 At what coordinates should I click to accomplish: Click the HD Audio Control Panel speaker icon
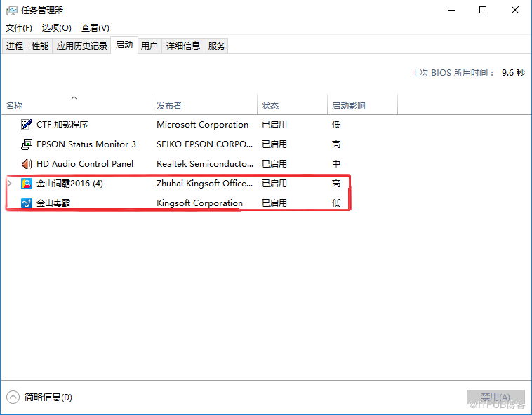coord(27,164)
